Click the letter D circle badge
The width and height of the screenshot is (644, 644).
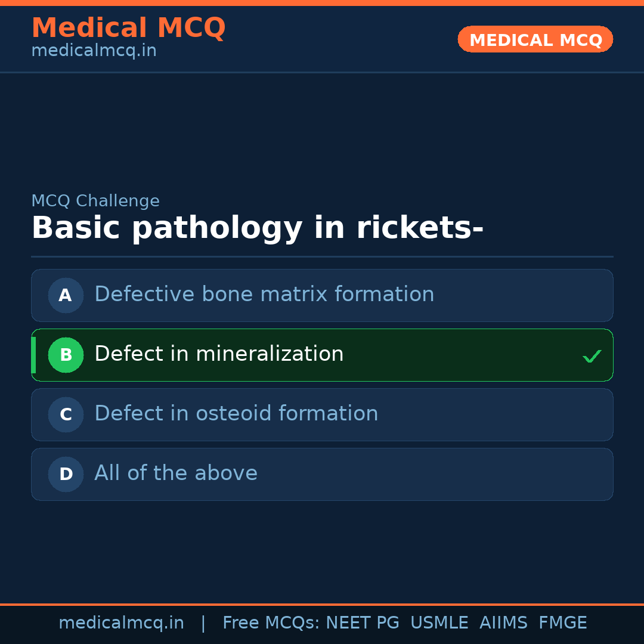[66, 474]
